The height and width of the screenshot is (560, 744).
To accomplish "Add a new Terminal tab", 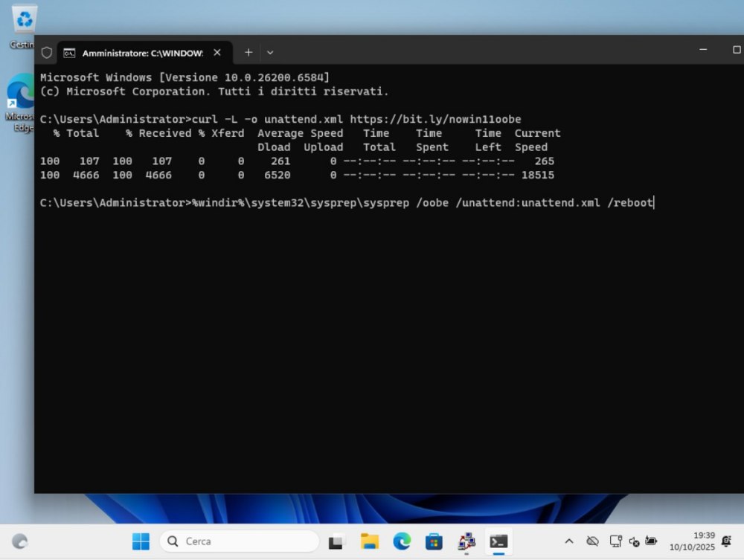I will (248, 53).
